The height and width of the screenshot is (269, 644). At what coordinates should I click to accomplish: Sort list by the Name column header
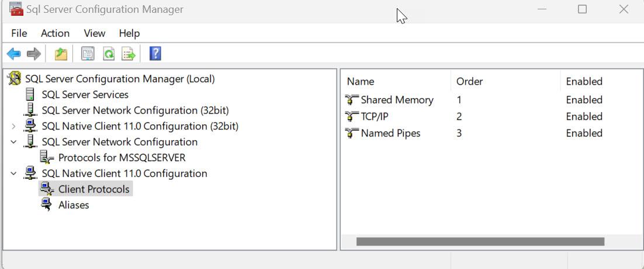[361, 82]
